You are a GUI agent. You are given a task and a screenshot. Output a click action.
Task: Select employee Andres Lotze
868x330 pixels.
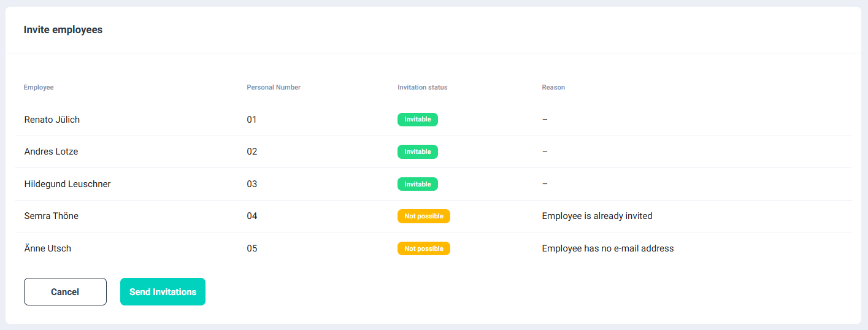51,152
